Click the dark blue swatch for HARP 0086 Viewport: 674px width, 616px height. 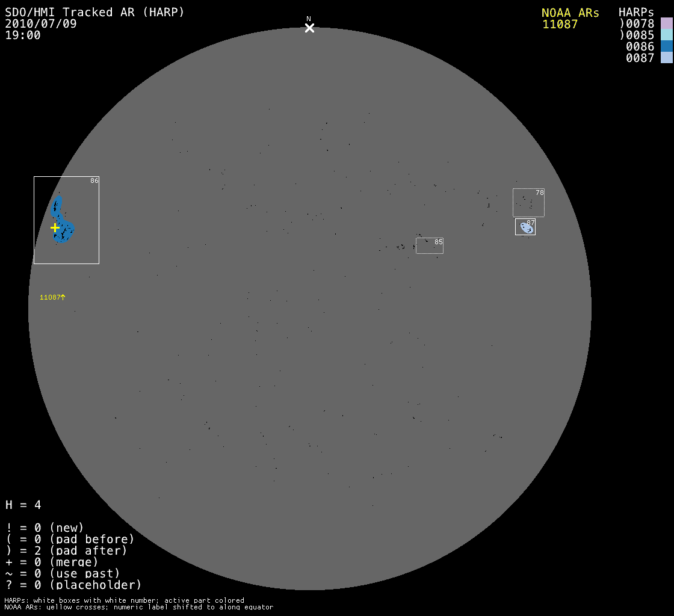click(666, 46)
